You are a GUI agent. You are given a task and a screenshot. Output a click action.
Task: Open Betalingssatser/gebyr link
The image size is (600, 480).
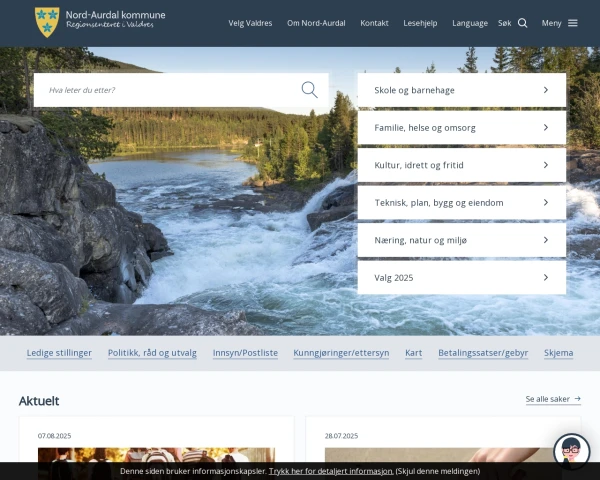483,353
